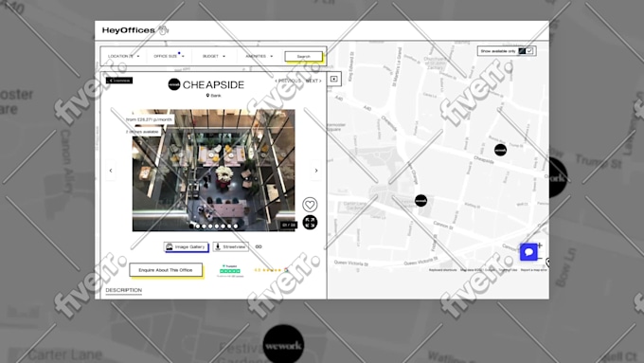Open the blue chat bubble button
The height and width of the screenshot is (363, 644).
(528, 251)
